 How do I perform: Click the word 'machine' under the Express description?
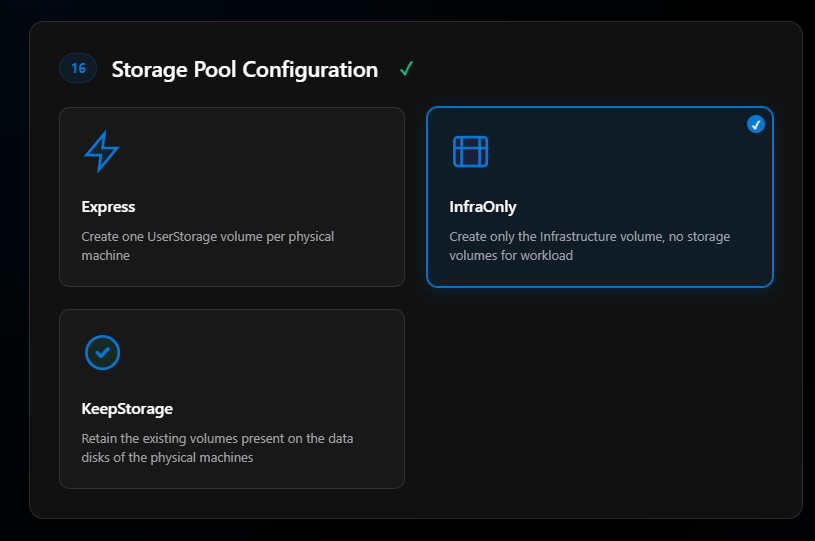coord(105,256)
